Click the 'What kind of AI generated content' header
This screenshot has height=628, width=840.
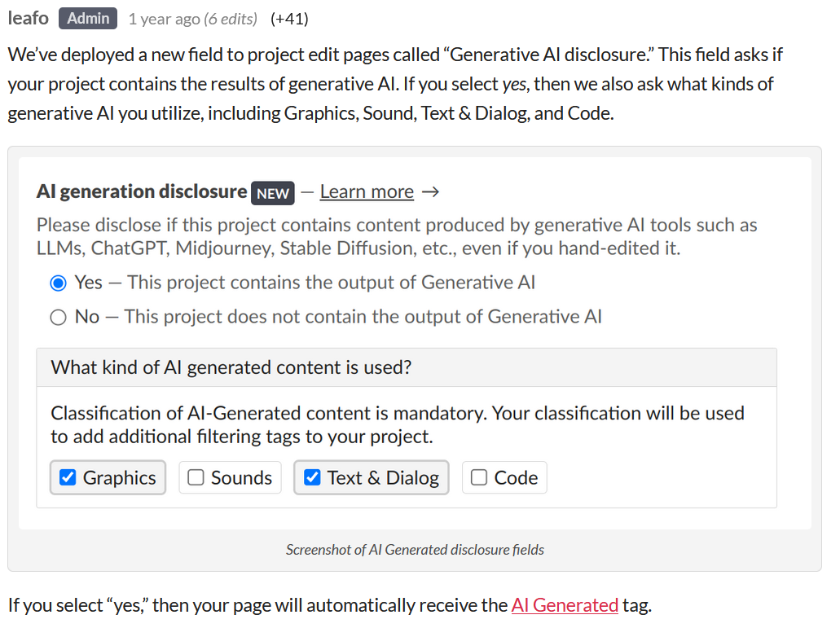coord(231,367)
